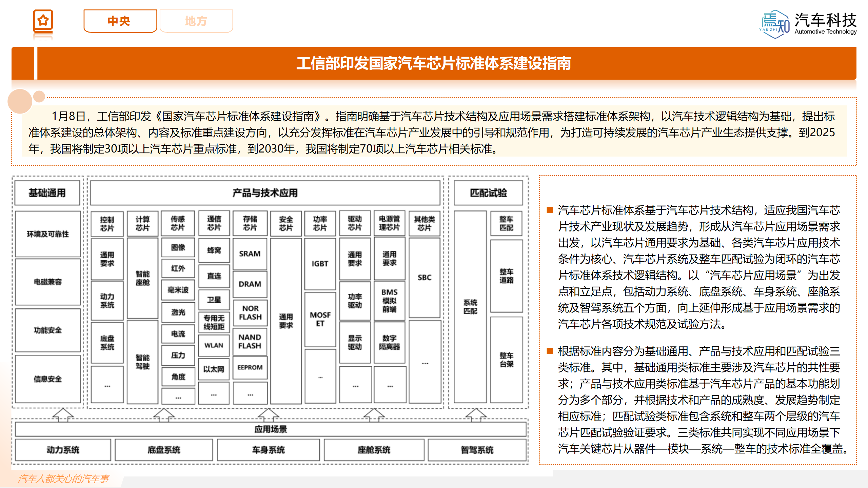Image resolution: width=868 pixels, height=488 pixels.
Task: Click the 毫米波 sensor box
Action: click(178, 290)
